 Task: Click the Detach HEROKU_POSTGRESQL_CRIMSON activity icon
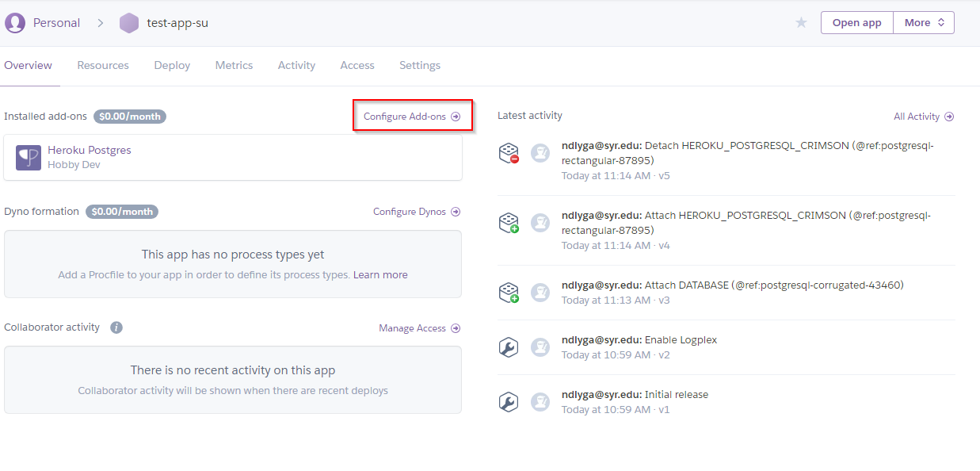pyautogui.click(x=509, y=153)
